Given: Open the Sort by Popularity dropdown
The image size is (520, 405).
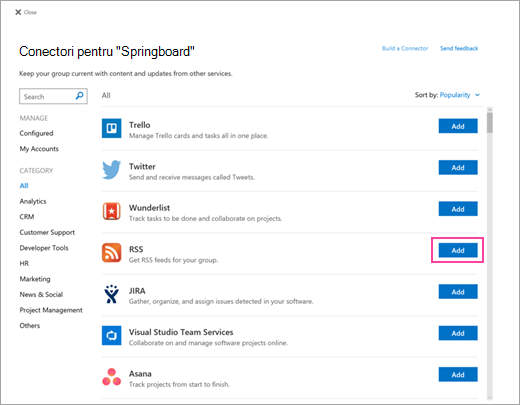Looking at the screenshot, I should (455, 95).
